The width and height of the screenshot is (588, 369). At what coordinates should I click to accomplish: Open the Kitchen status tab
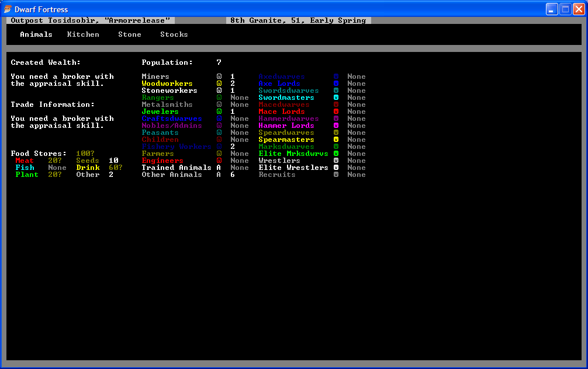click(x=83, y=34)
